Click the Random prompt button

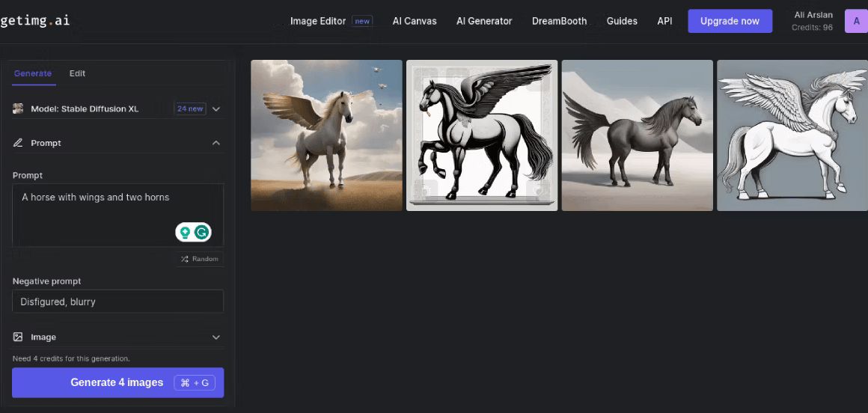[200, 259]
